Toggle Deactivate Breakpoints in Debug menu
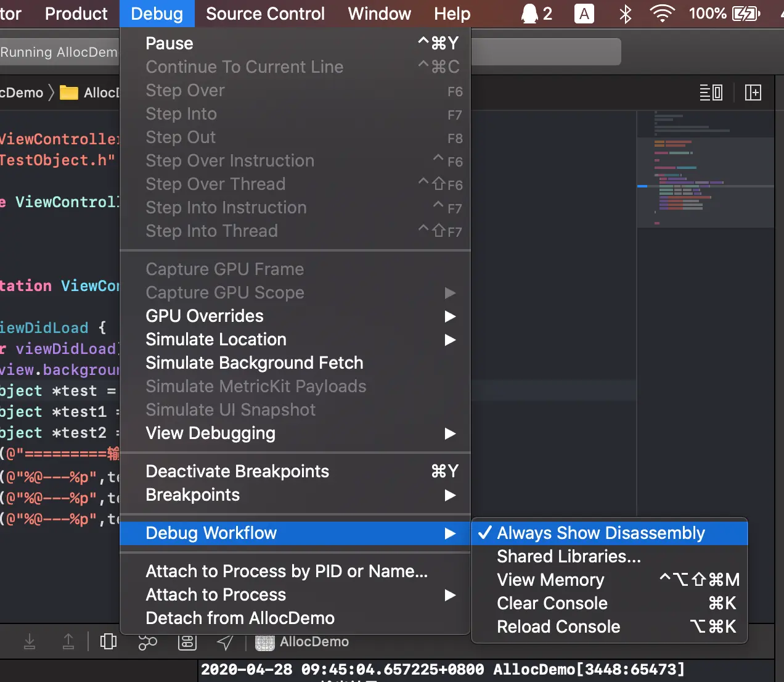Image resolution: width=784 pixels, height=682 pixels. [295, 471]
